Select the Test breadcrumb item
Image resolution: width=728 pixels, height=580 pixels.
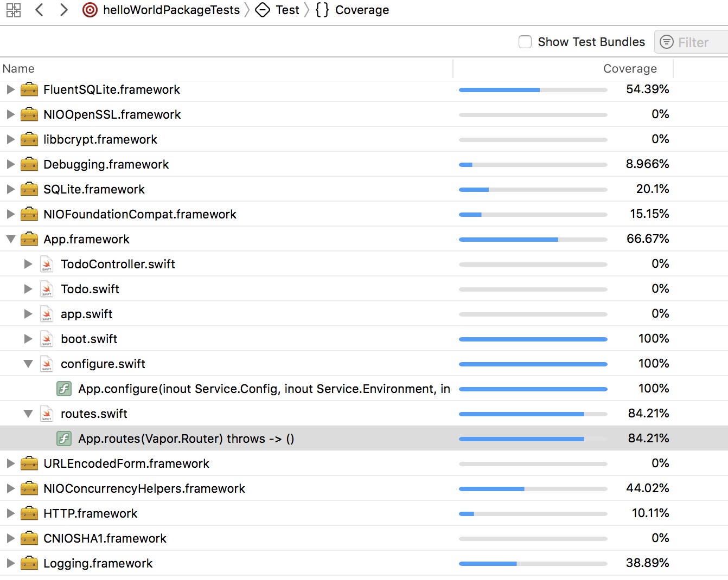287,10
